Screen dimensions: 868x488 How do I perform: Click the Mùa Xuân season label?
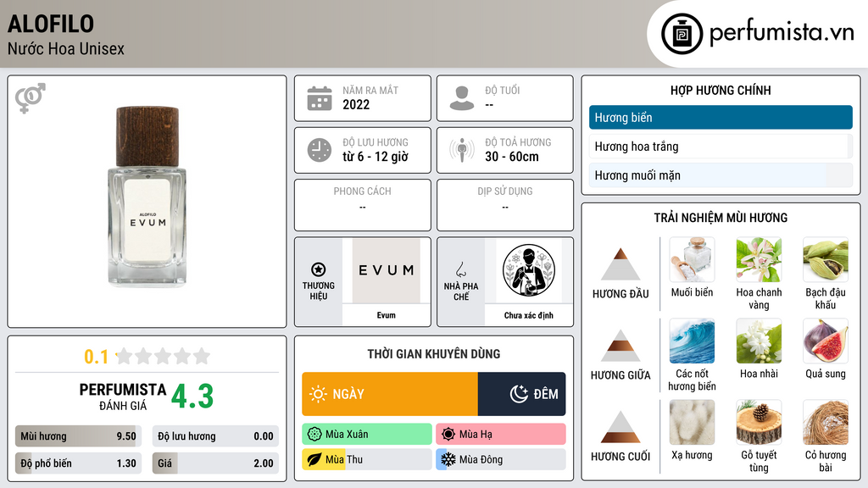[x=347, y=435]
